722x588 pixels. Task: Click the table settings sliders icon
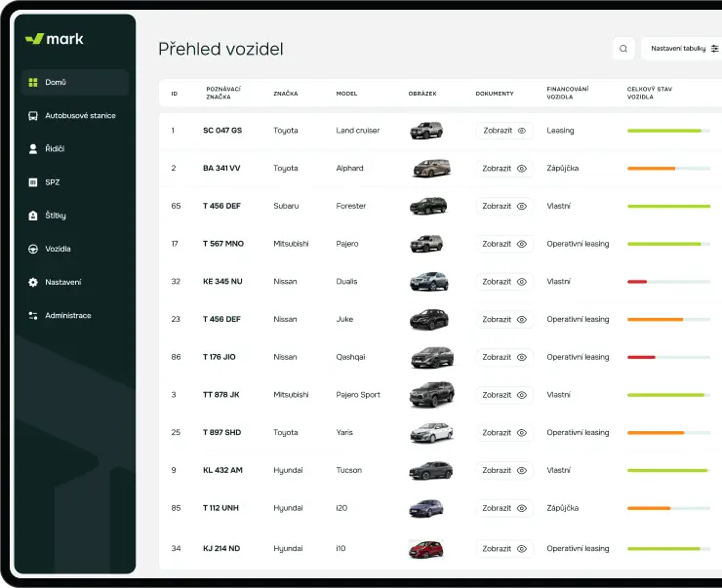pyautogui.click(x=714, y=49)
